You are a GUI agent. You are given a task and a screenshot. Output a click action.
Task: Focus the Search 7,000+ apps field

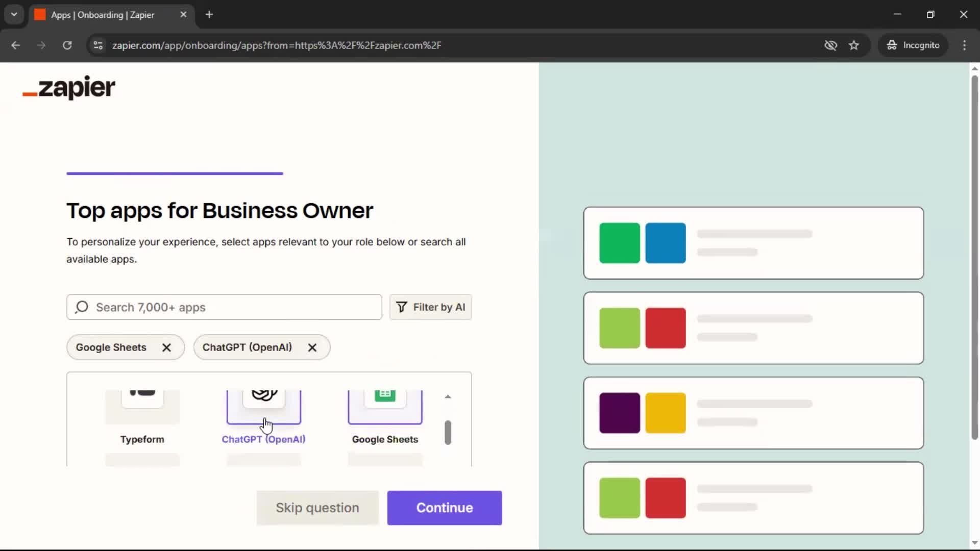coord(224,307)
